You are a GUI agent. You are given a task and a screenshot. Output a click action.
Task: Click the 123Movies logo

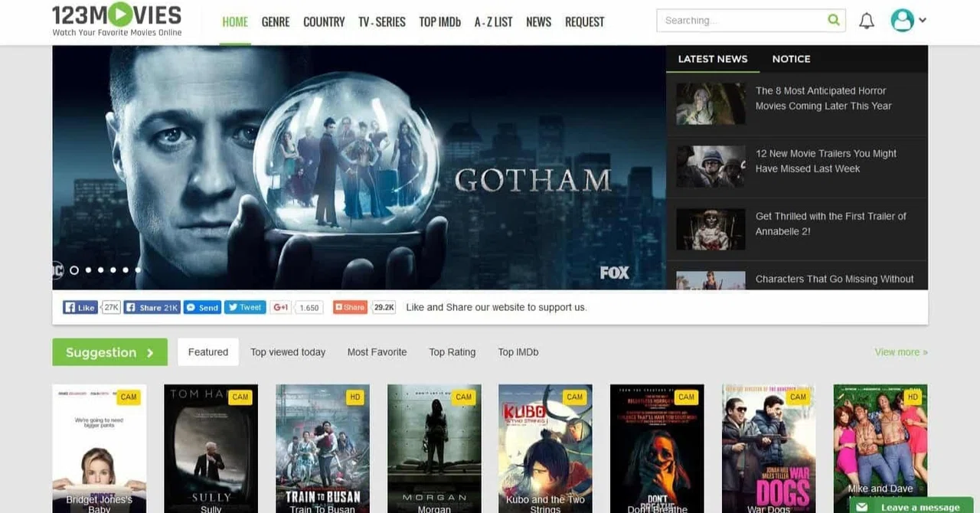click(117, 21)
